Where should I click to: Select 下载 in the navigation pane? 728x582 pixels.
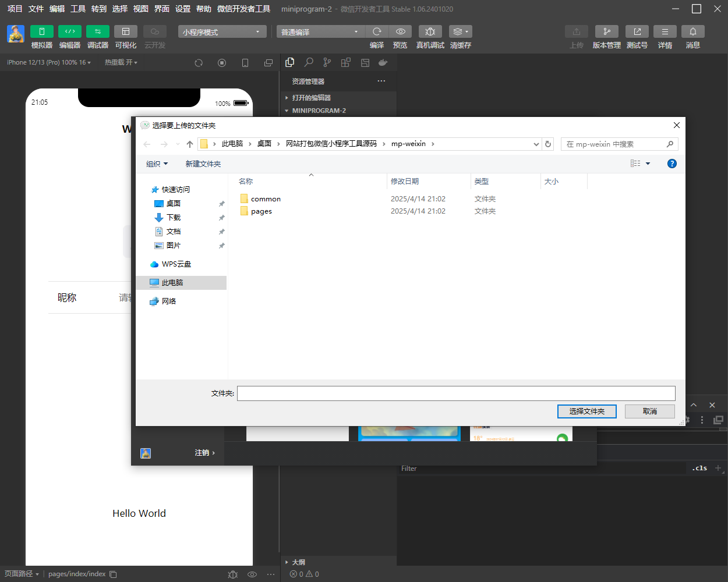[x=174, y=218]
